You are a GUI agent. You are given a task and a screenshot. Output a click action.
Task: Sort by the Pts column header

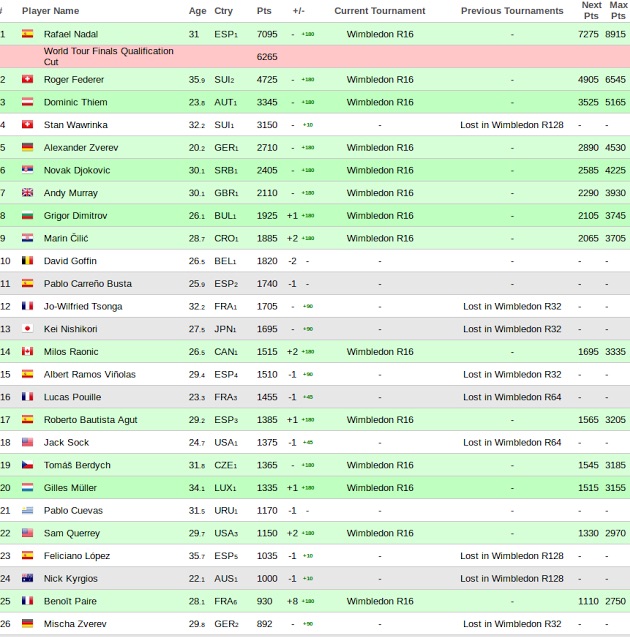click(x=264, y=11)
